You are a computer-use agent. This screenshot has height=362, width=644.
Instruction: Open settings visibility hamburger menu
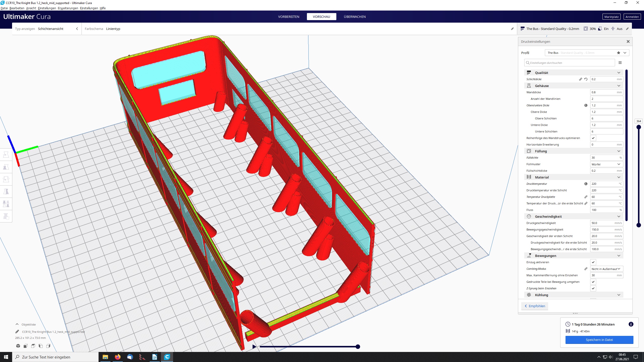coord(620,63)
